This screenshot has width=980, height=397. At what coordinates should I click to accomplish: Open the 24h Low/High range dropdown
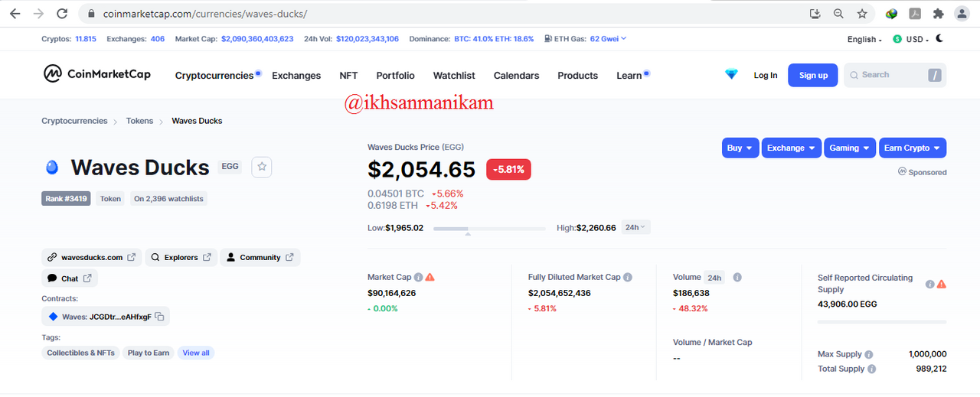pos(635,227)
